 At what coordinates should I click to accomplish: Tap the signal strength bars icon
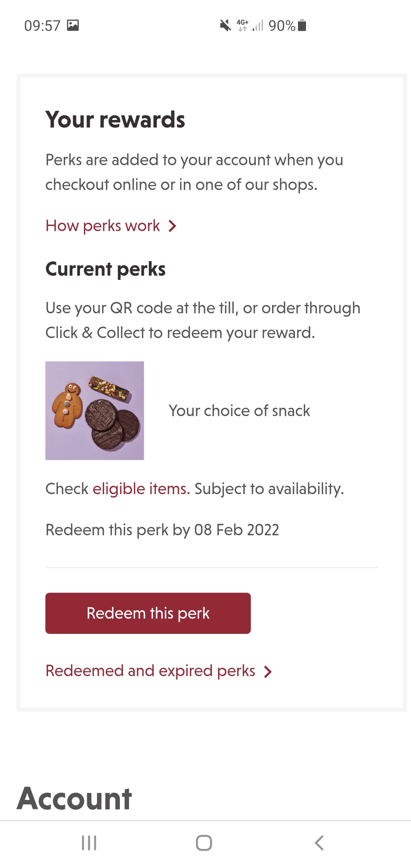pos(258,26)
